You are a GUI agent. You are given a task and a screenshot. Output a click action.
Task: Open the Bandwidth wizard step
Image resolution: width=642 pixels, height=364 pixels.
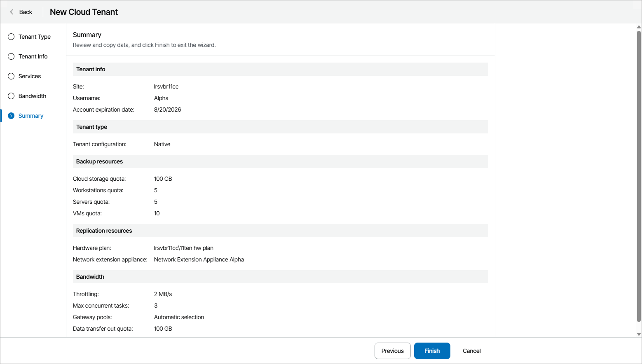point(32,96)
